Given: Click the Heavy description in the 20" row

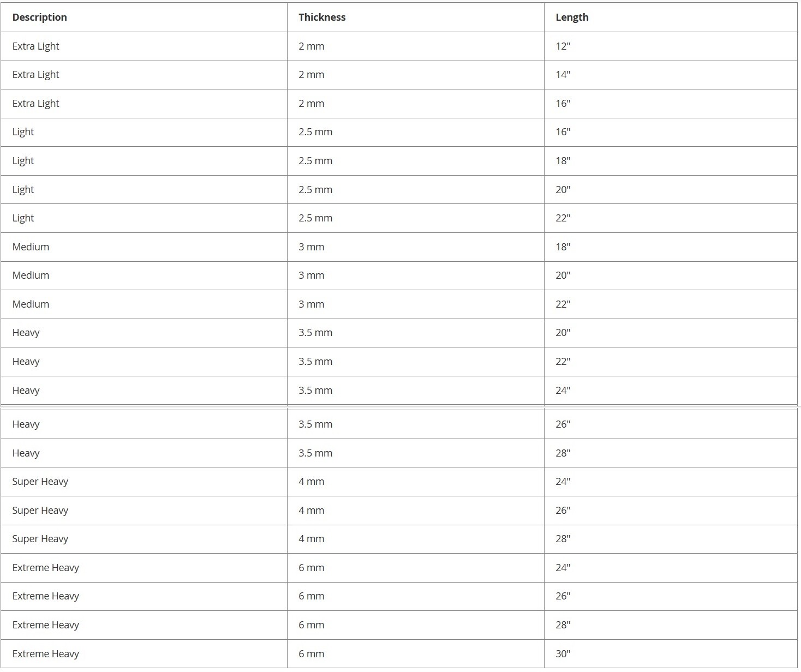Looking at the screenshot, I should (x=26, y=333).
